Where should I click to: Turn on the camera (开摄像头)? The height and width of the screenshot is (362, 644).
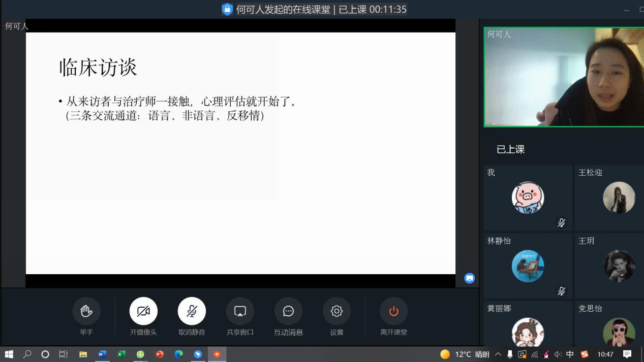coord(143,311)
